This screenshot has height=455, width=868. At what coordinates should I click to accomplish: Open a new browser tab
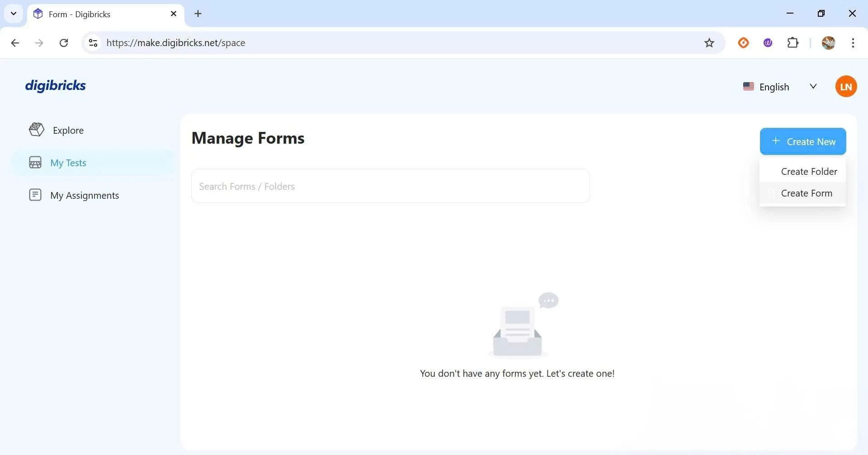point(198,14)
